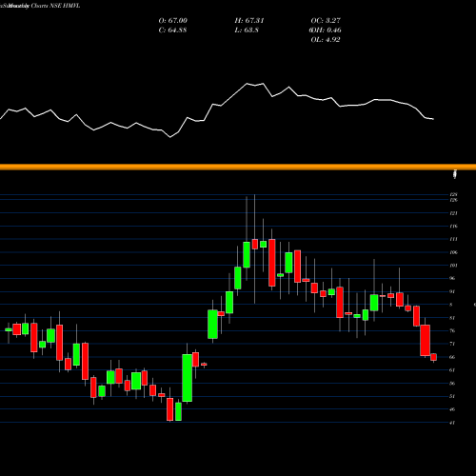This screenshot has width=476, height=476.
Task: Click the 101 price axis label
Action: point(454,266)
